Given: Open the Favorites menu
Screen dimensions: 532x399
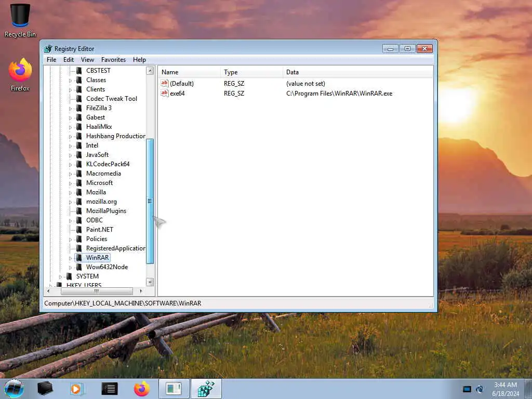Looking at the screenshot, I should (x=113, y=60).
